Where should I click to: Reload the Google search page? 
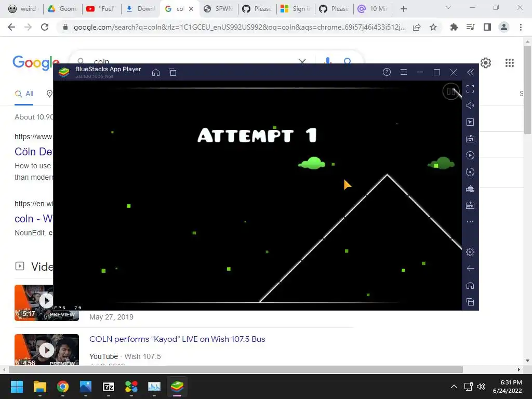(x=45, y=27)
